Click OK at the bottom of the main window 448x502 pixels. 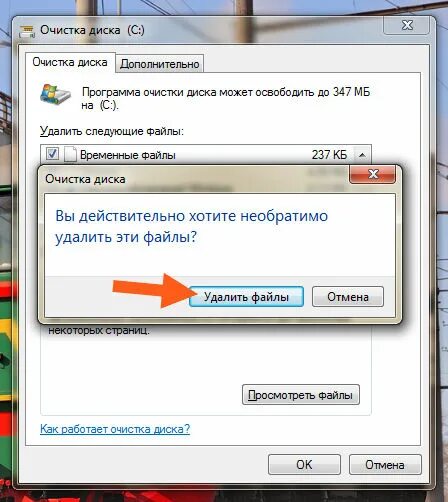(304, 464)
